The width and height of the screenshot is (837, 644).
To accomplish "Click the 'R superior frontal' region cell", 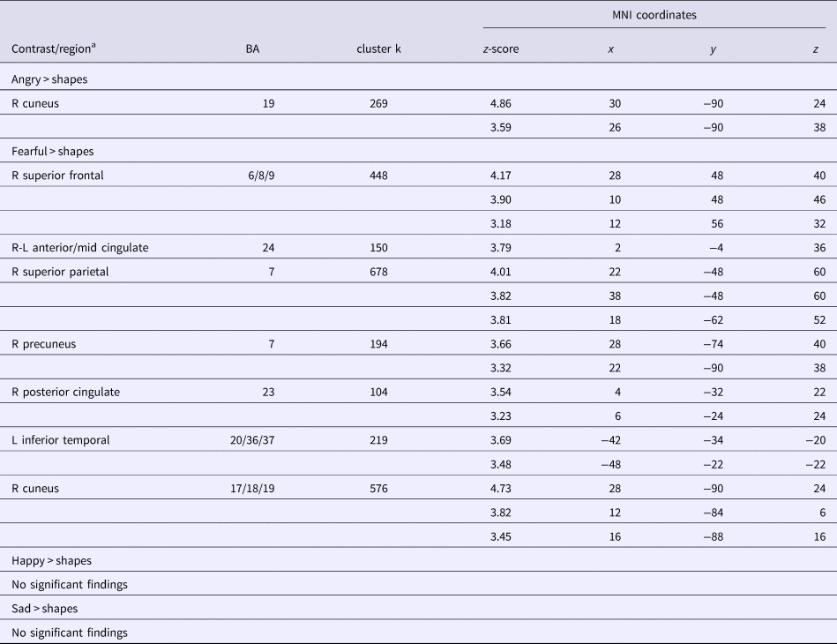I will [x=57, y=176].
